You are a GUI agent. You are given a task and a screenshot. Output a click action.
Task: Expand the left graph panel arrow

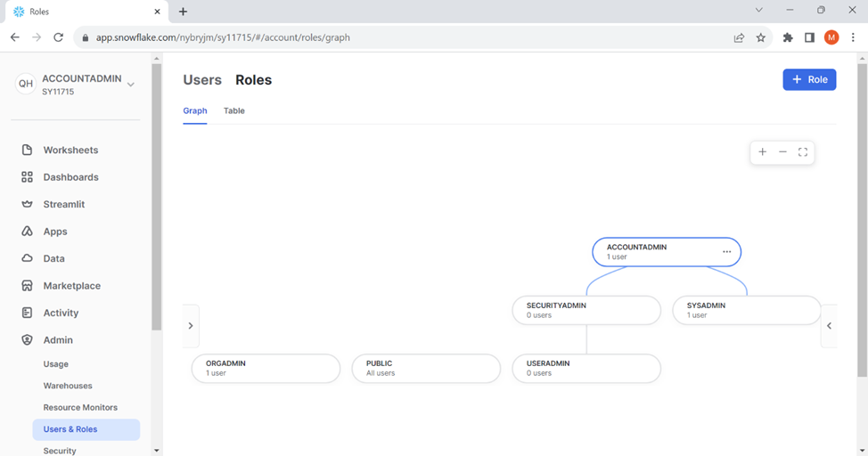pos(191,326)
